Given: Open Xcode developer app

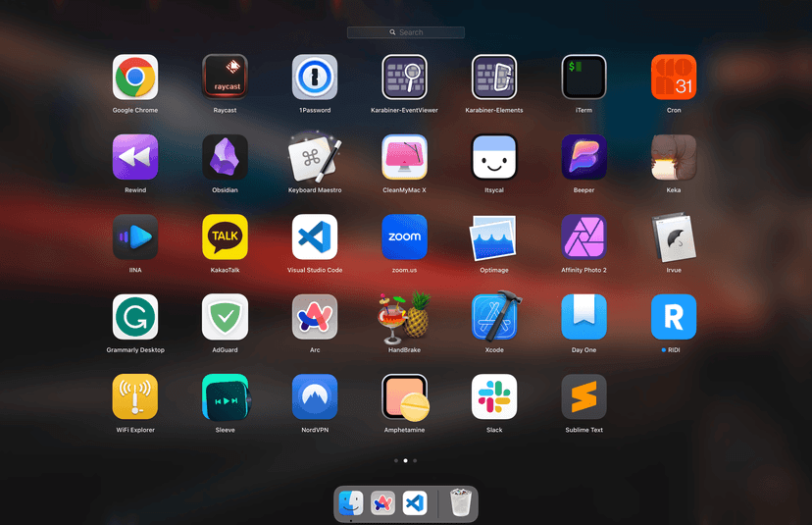Looking at the screenshot, I should (494, 317).
